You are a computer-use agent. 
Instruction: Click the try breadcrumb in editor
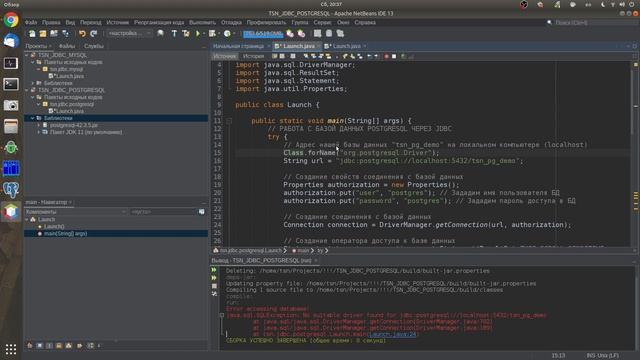coord(320,250)
